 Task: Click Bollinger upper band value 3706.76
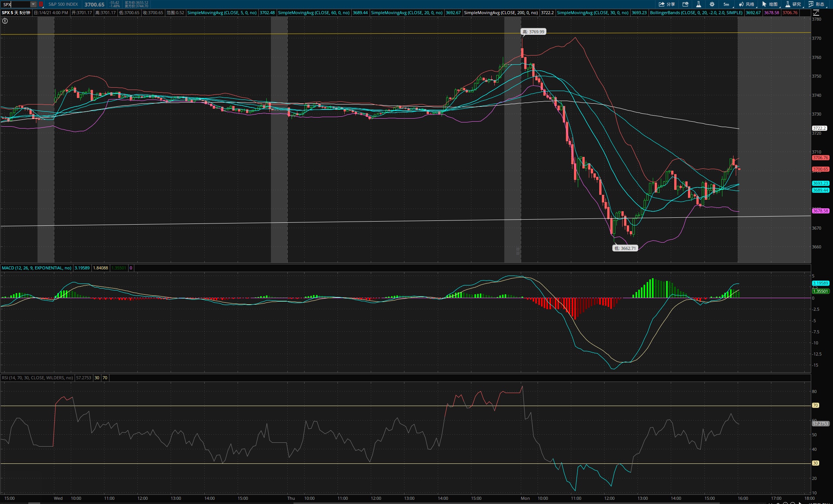tap(790, 13)
